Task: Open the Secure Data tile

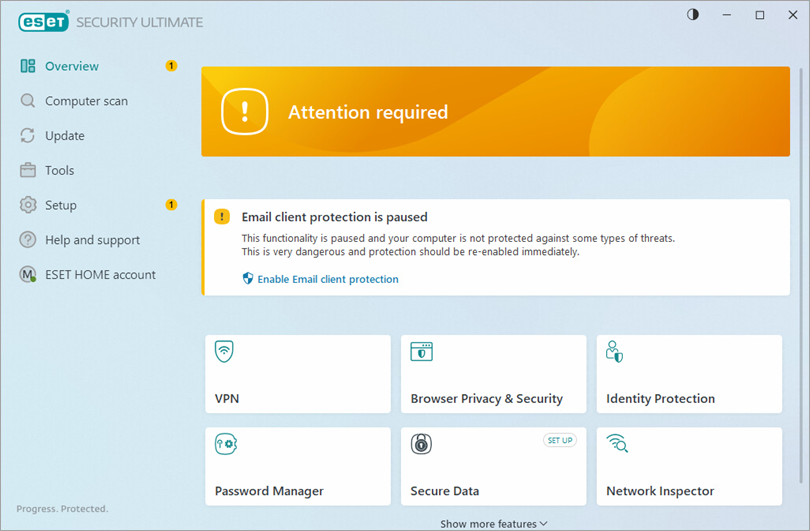Action: point(494,466)
